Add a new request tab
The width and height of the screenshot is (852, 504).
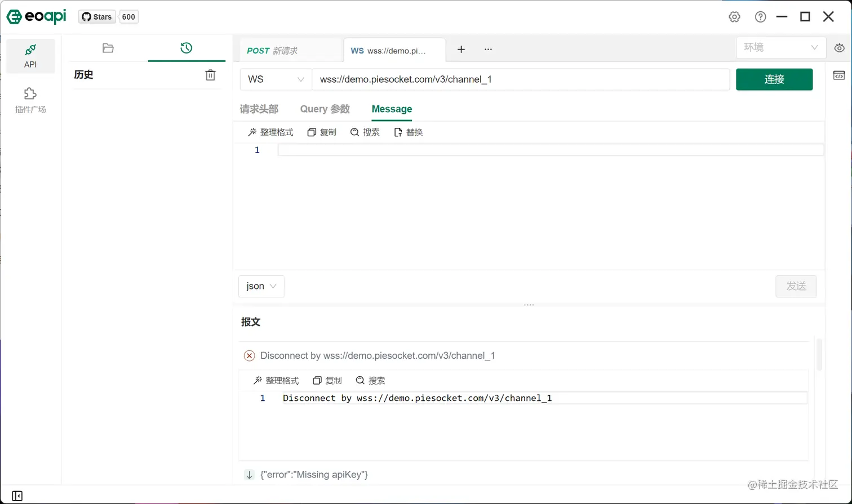[461, 50]
